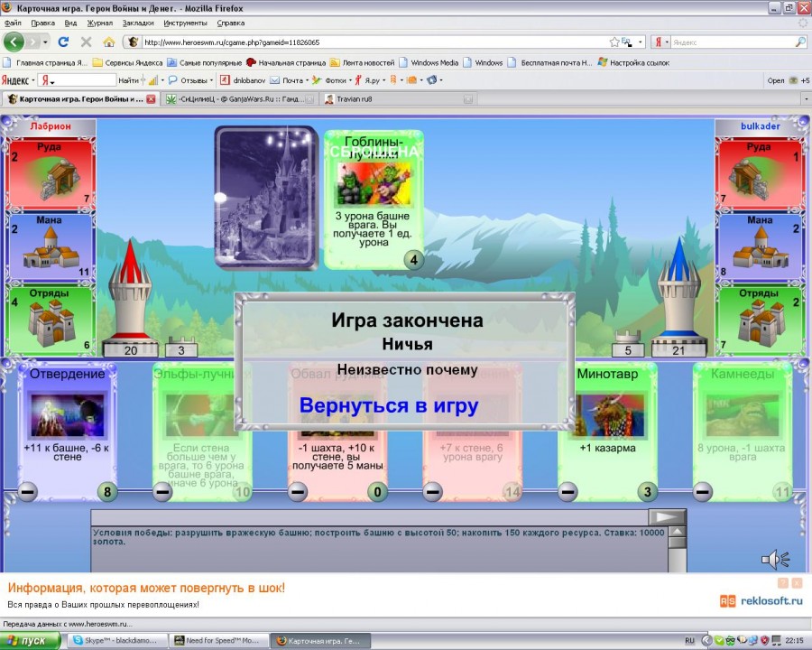Open Отзывы in the Yandex bar
The height and width of the screenshot is (650, 812).
(x=189, y=80)
